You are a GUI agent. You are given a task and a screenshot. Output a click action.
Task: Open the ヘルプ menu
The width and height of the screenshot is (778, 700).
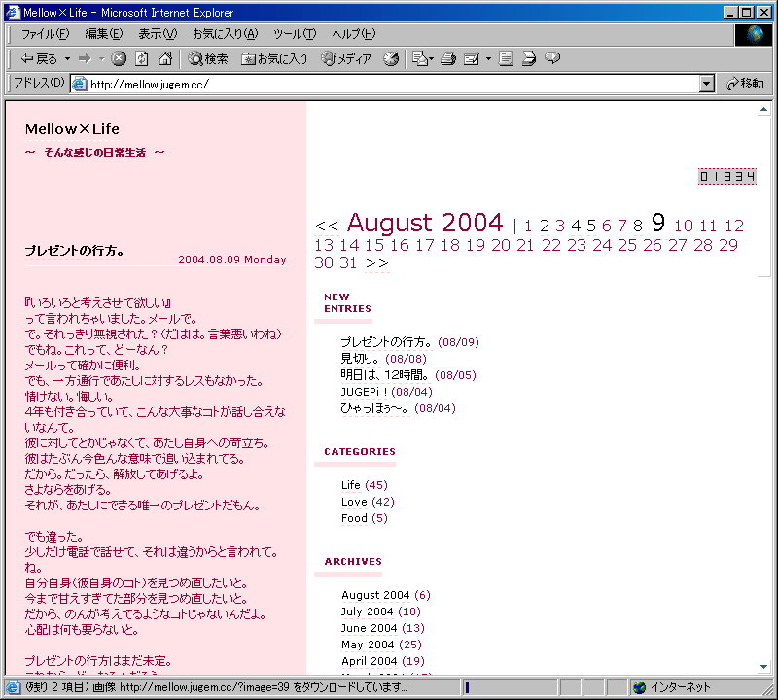(354, 34)
